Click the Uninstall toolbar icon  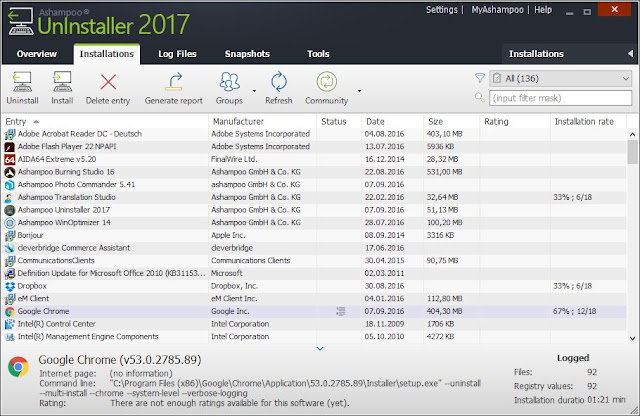[x=22, y=82]
